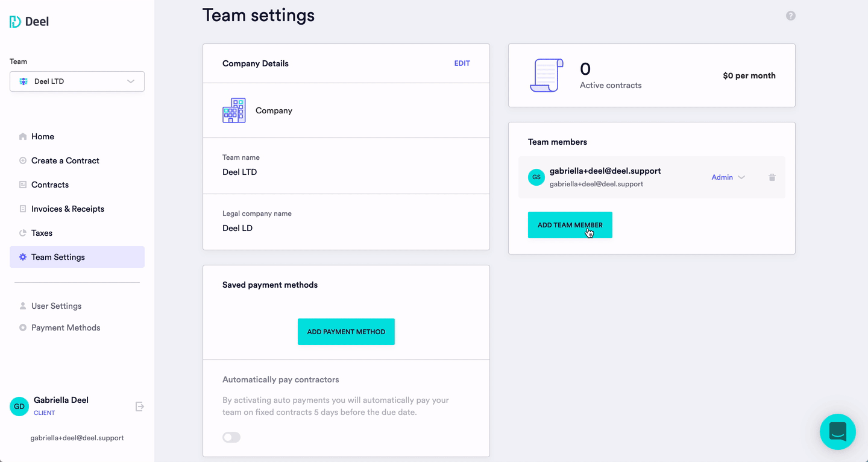Click the User Settings person icon
The image size is (868, 462).
[x=23, y=306]
